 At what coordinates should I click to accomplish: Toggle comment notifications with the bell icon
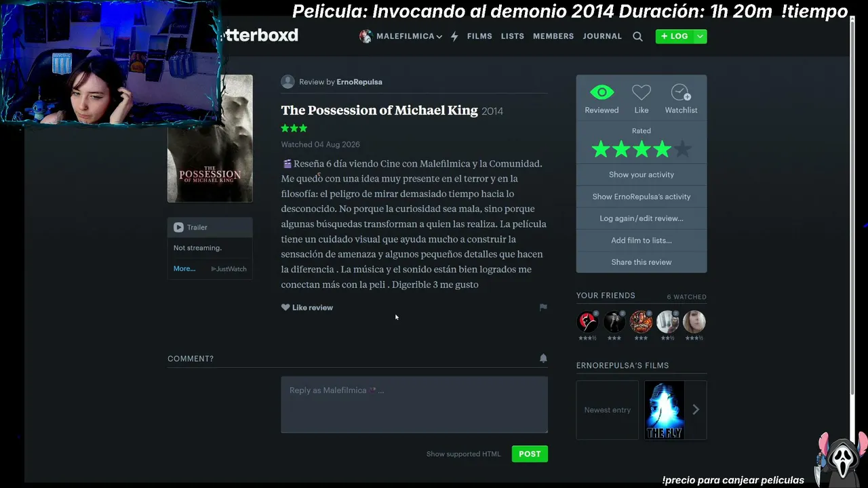[543, 358]
